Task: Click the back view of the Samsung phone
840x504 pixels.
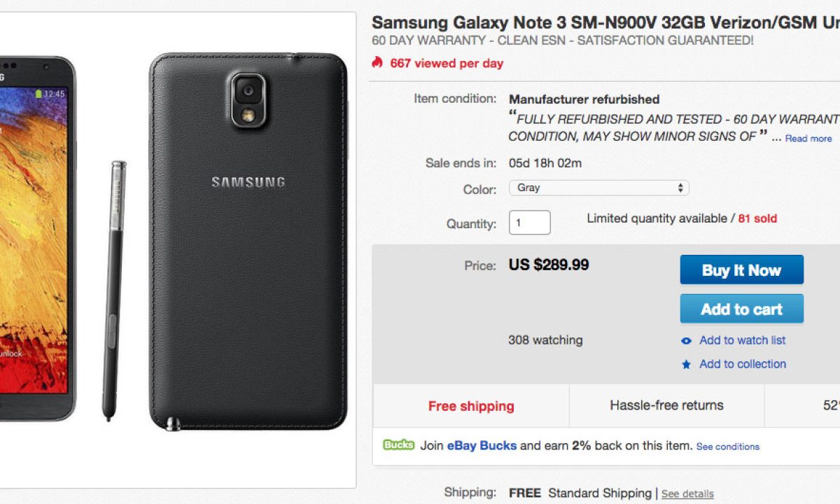Action: [248, 241]
